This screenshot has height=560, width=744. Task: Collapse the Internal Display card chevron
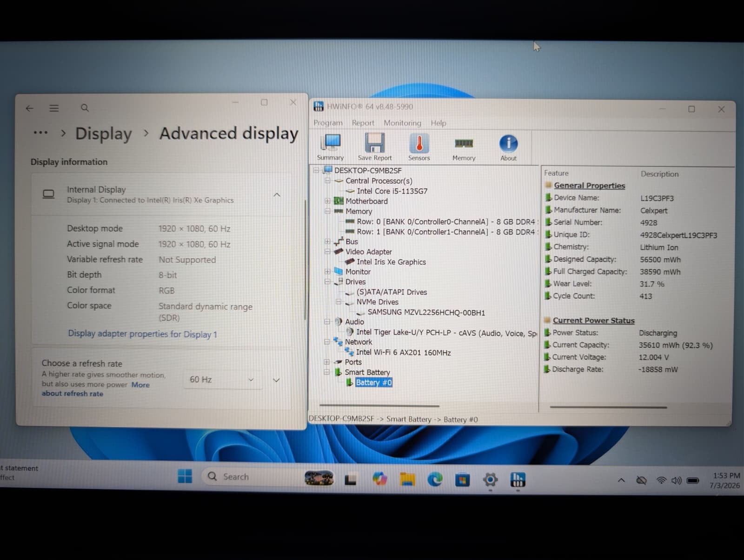point(277,194)
